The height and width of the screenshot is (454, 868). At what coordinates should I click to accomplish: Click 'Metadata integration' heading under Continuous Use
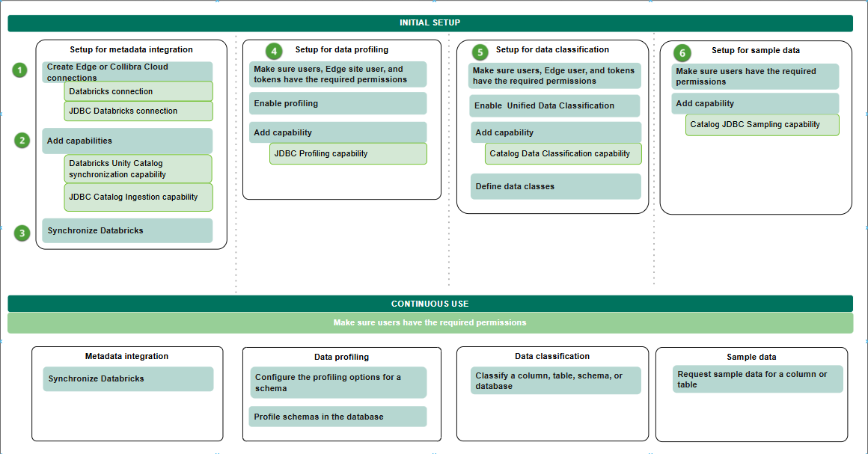coord(126,356)
